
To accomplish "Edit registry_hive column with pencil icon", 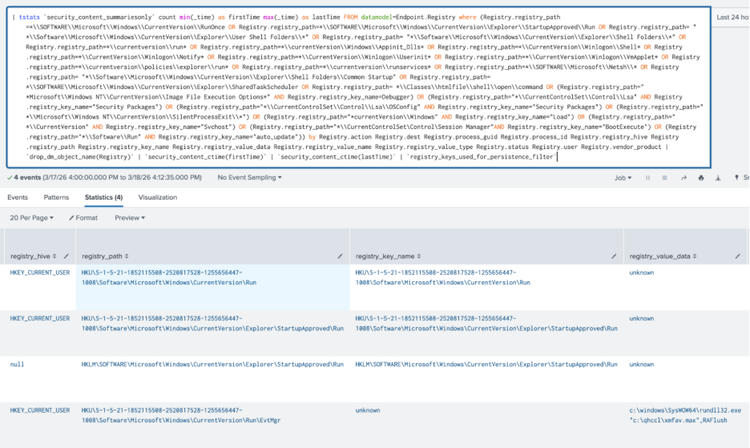I will (x=67, y=257).
